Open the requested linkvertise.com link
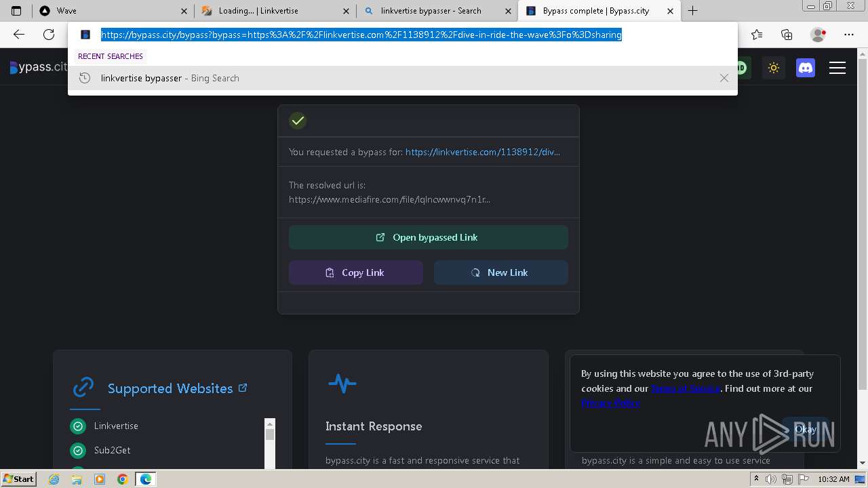 tap(483, 152)
